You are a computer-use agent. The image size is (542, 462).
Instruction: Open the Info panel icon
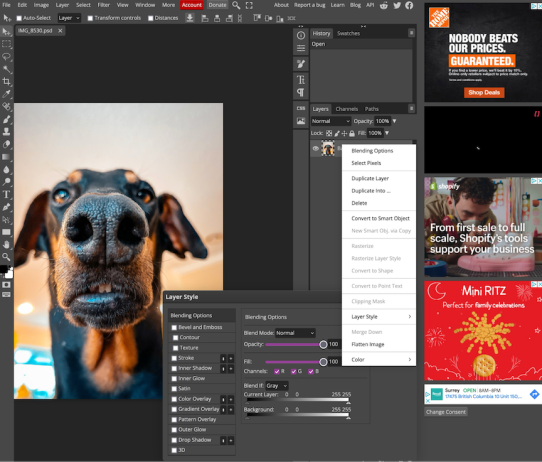[301, 35]
